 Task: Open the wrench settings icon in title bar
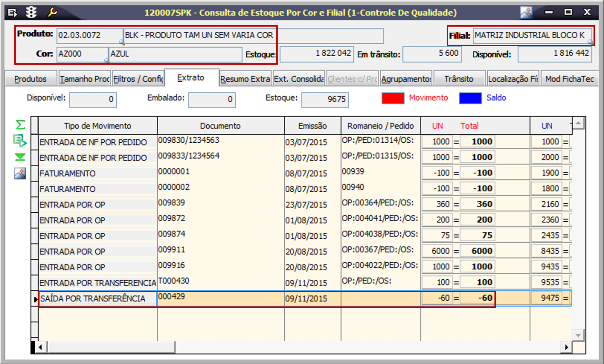point(52,12)
